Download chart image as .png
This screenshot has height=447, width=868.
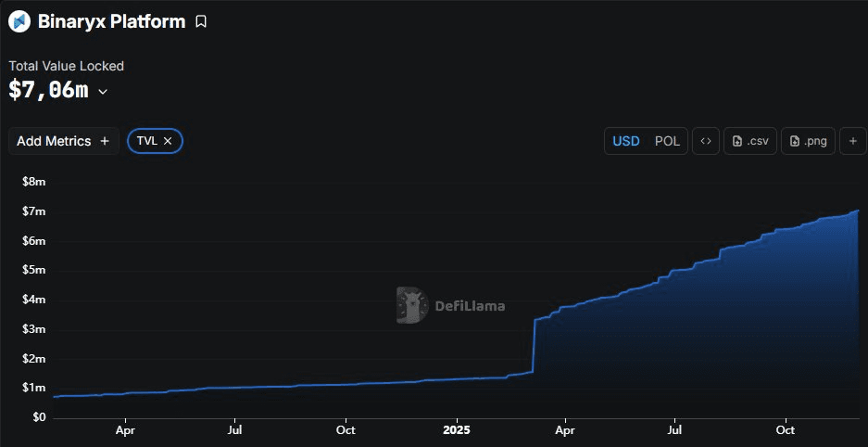point(808,141)
